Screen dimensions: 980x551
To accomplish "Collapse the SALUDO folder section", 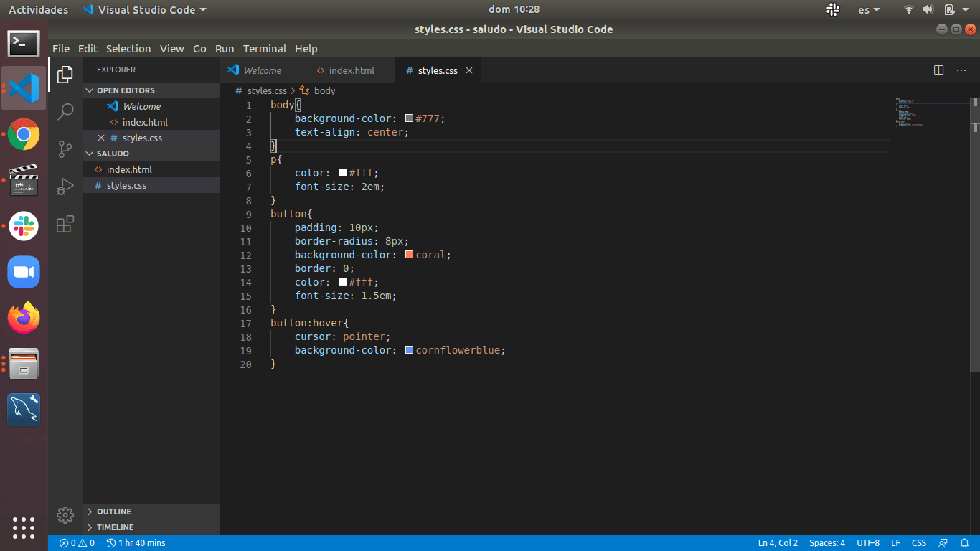I will tap(90, 154).
